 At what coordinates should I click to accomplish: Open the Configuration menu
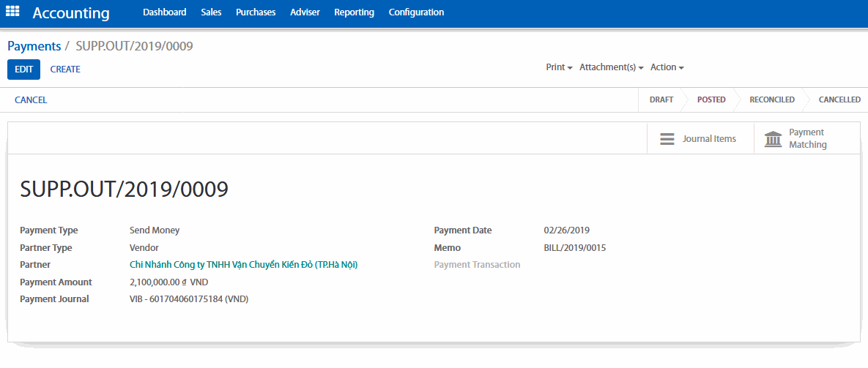(416, 12)
